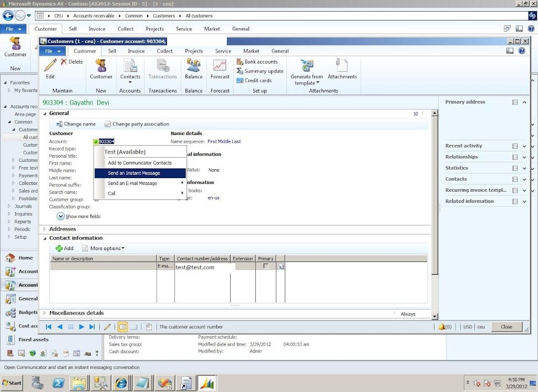Open the Home module icon in the navigation pane

11,258
